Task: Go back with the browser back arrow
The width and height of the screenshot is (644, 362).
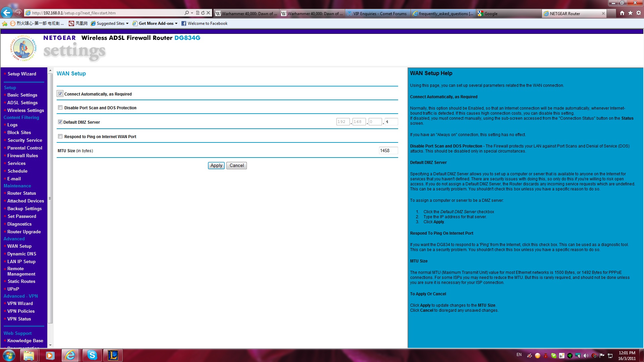Action: tap(6, 13)
